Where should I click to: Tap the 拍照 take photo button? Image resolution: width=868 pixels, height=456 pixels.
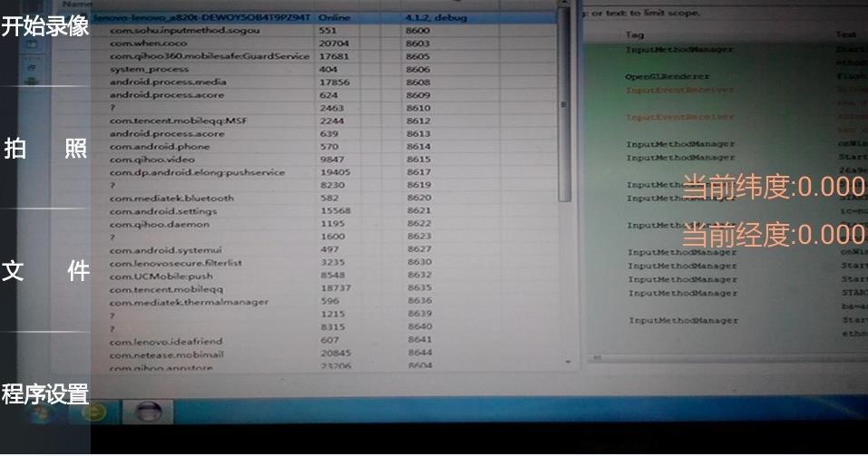point(44,149)
